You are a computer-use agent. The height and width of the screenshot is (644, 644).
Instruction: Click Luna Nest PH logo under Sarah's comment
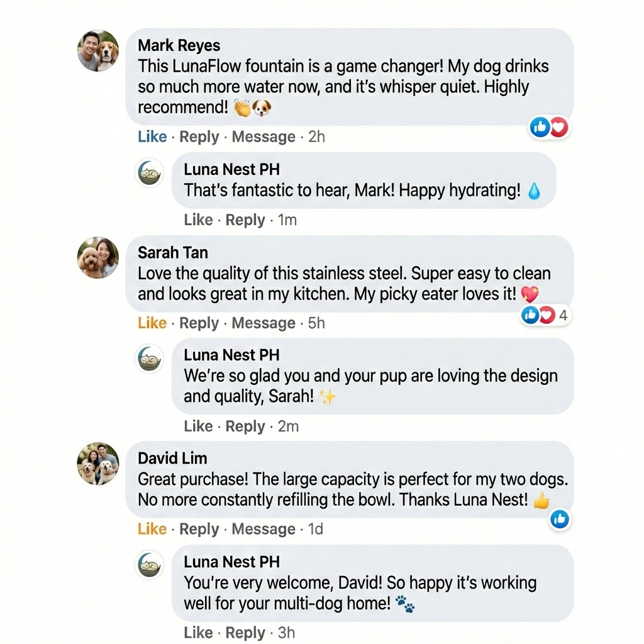coord(150,358)
